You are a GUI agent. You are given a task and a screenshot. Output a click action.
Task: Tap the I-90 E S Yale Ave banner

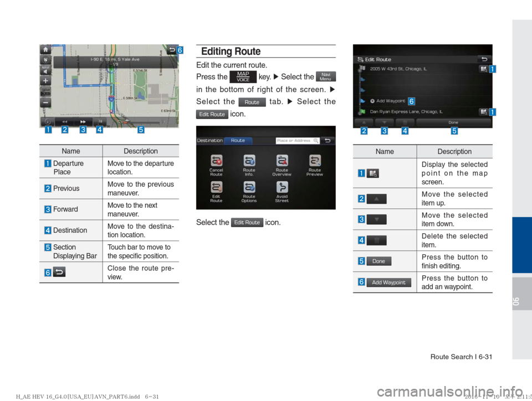point(115,61)
